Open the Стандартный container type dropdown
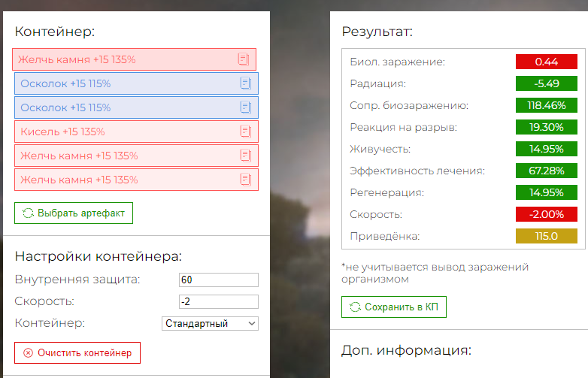This screenshot has height=378, width=588. 210,324
